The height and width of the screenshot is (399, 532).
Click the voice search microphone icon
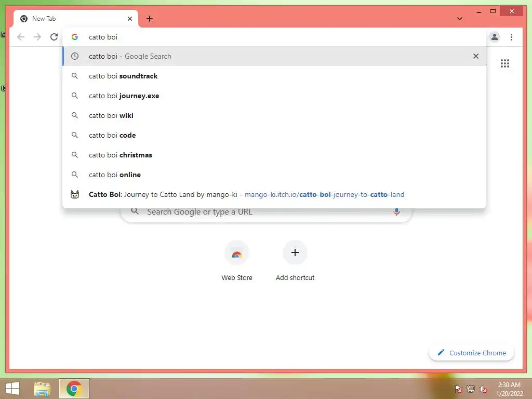tap(396, 212)
